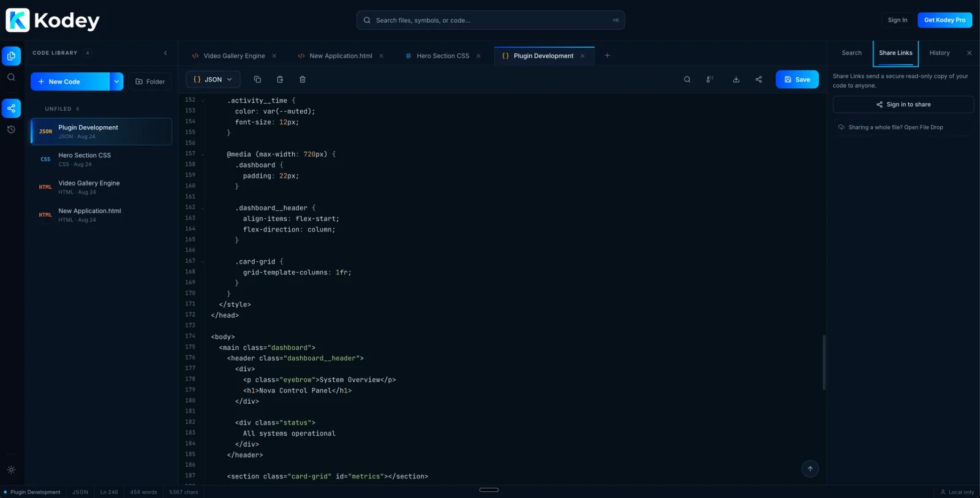
Task: Toggle the light/dark theme sun icon
Action: point(11,470)
